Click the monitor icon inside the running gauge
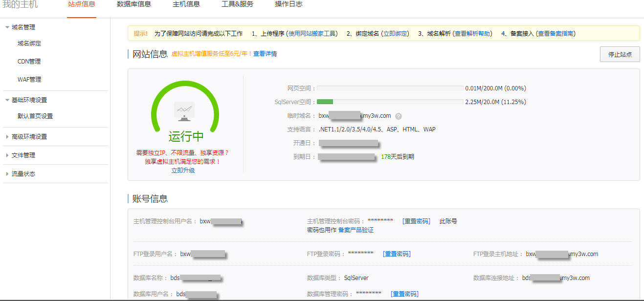The image size is (644, 301). pyautogui.click(x=184, y=111)
